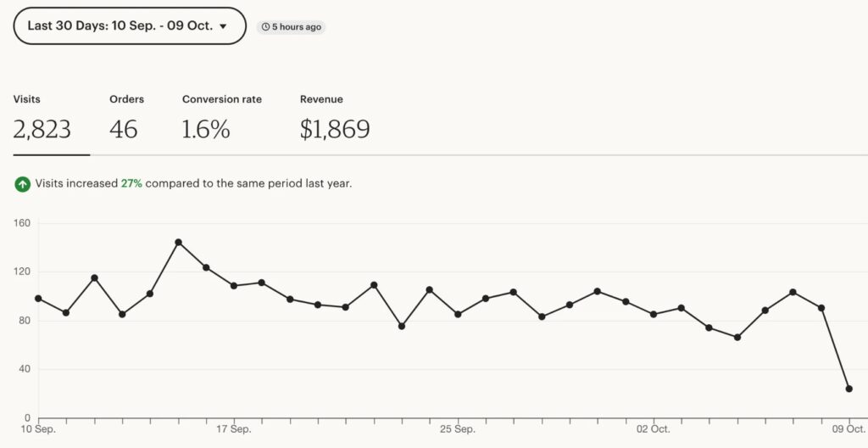This screenshot has width=868, height=448.
Task: Click the peak data point above 140 visits
Action: (x=178, y=242)
